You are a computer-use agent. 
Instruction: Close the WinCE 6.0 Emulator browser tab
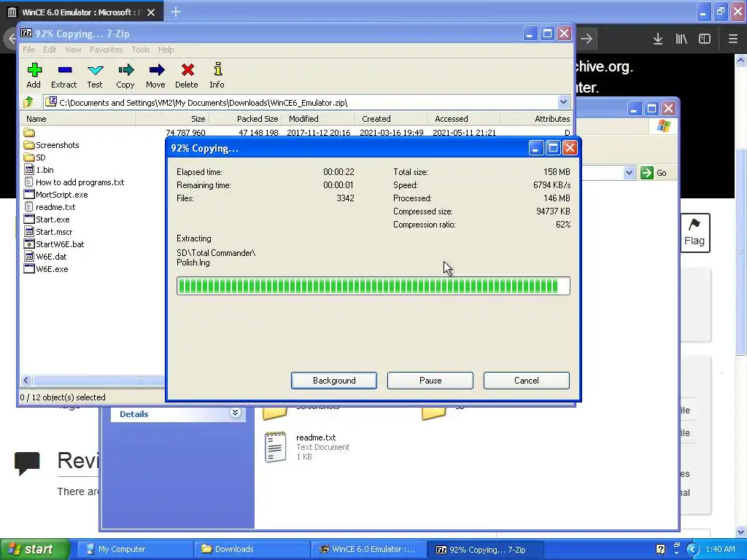pos(151,12)
